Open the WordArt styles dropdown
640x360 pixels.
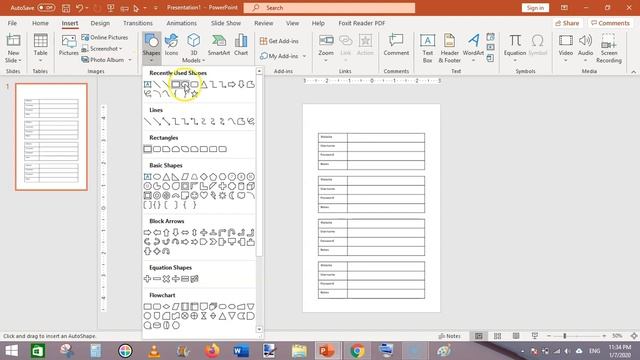(473, 60)
